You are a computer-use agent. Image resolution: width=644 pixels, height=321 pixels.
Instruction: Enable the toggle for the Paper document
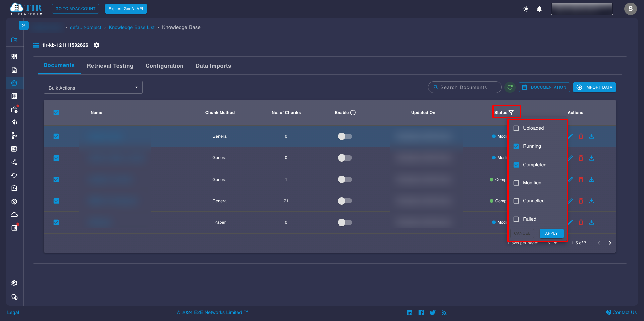(345, 222)
